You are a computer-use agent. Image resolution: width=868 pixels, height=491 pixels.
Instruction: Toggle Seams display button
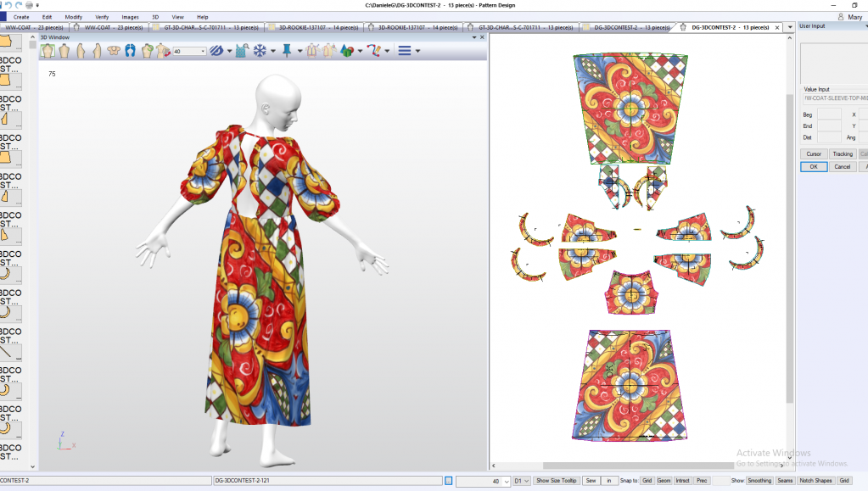(x=785, y=481)
